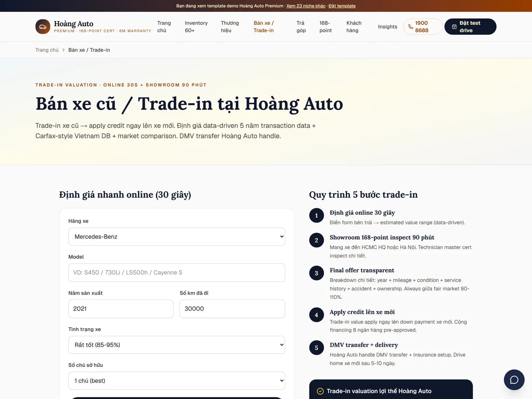Call hotline 1900 8688 button
The image size is (532, 399).
click(x=423, y=27)
